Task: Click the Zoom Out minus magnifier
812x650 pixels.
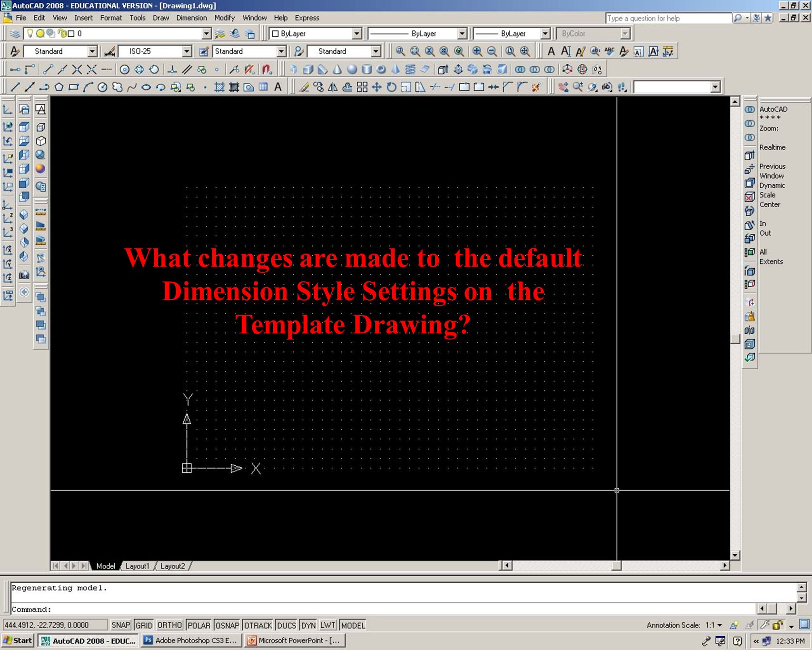Action: pos(492,51)
